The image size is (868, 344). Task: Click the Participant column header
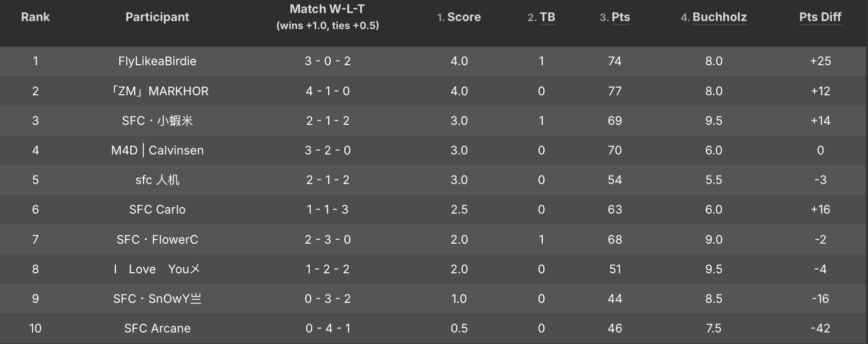157,17
